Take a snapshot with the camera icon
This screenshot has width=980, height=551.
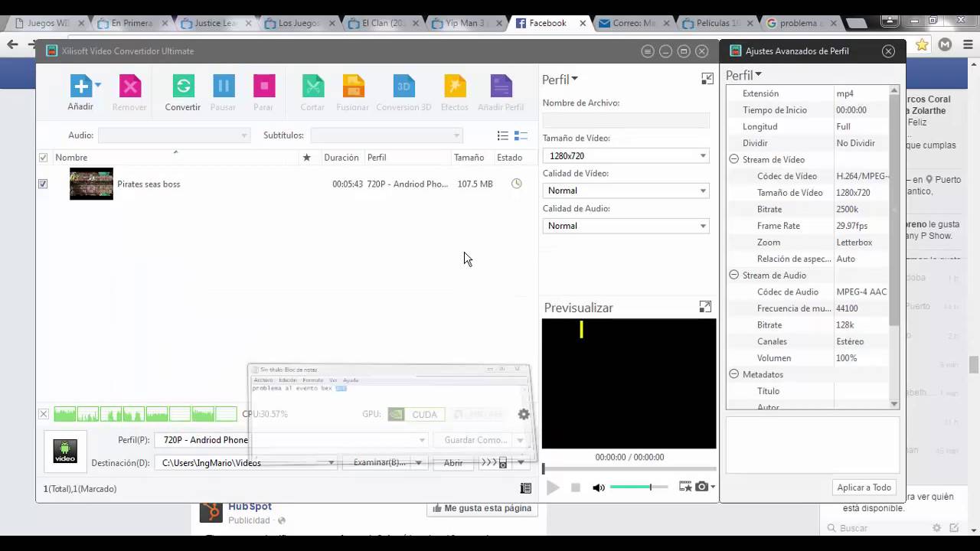tap(701, 487)
